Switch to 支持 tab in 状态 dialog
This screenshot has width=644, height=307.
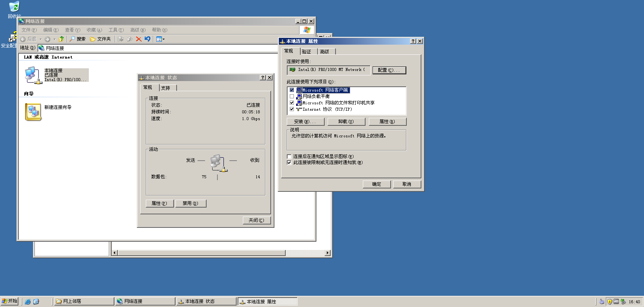coord(168,88)
